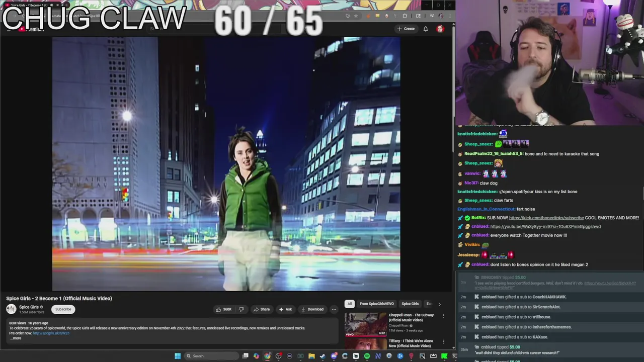Click the YouTube Create button

pyautogui.click(x=406, y=29)
